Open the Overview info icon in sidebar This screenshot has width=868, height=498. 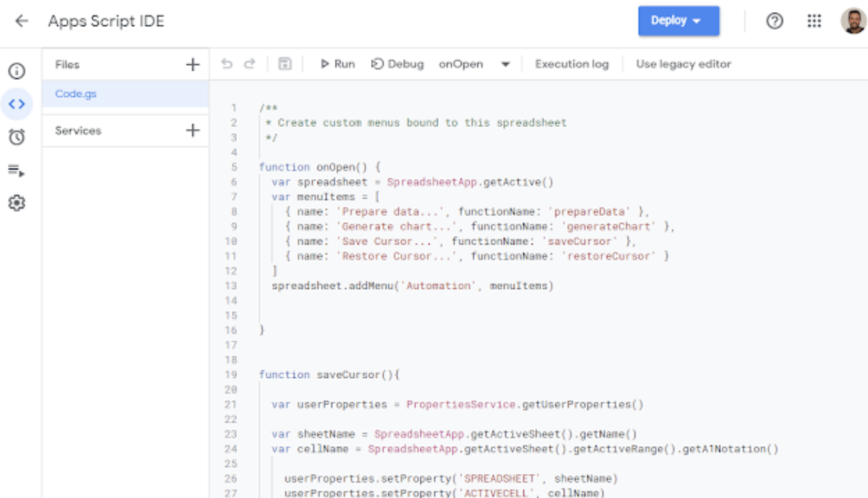pyautogui.click(x=17, y=71)
